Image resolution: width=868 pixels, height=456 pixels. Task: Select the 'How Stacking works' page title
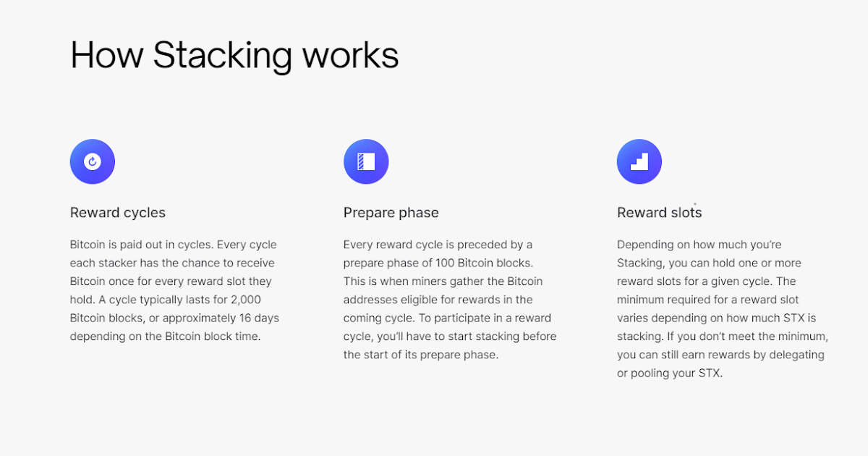pos(234,56)
